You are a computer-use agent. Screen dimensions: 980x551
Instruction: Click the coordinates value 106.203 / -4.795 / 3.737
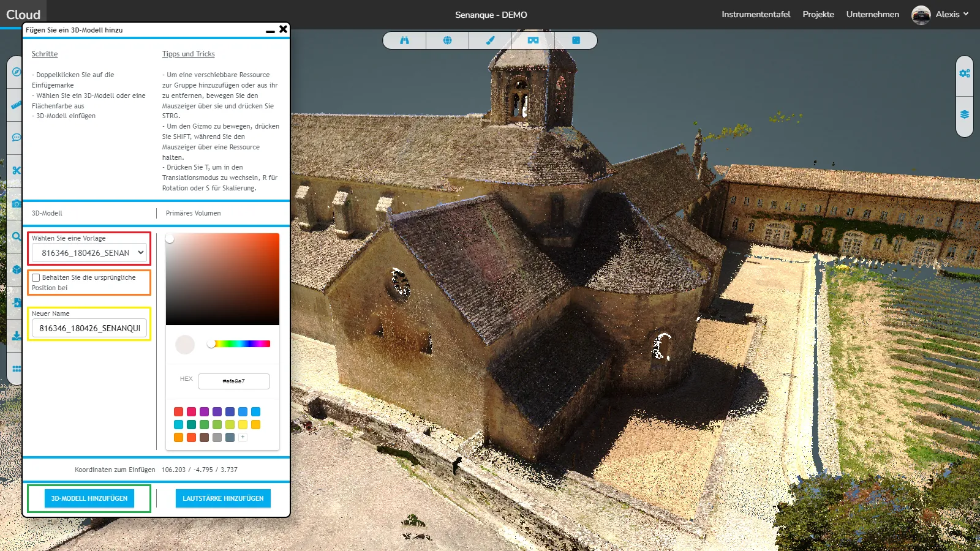[200, 470]
